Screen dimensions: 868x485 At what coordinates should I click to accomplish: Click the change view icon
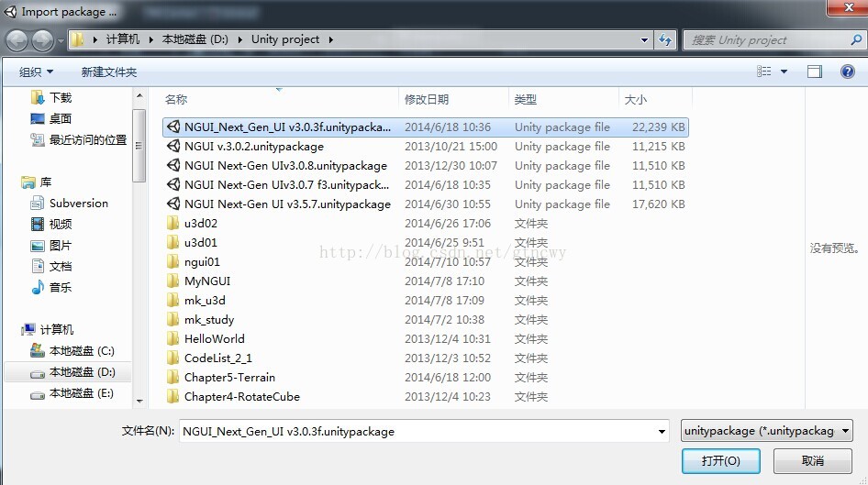[x=764, y=72]
